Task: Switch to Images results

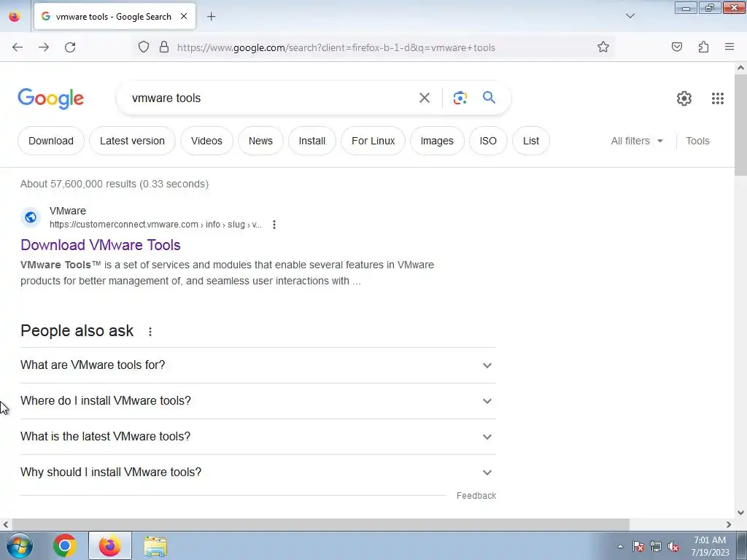Action: (x=437, y=141)
